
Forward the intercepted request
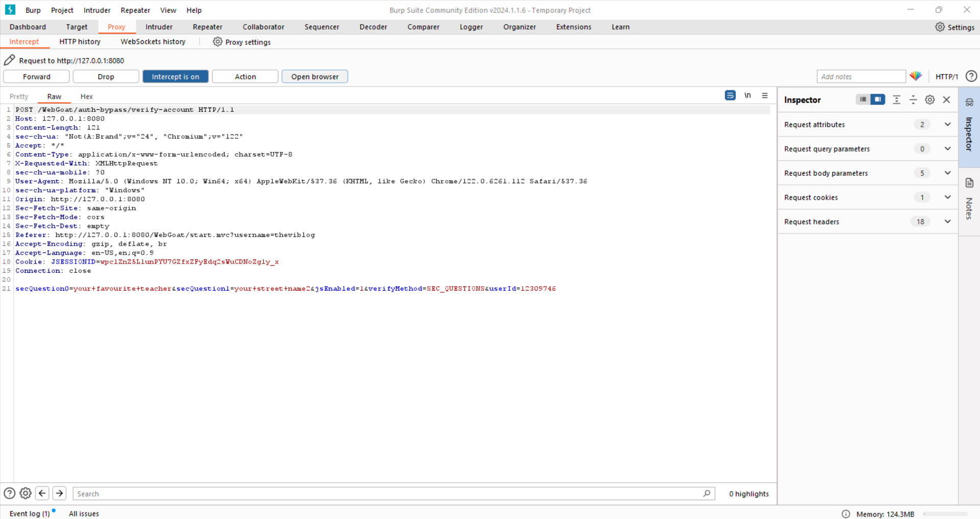coord(36,77)
